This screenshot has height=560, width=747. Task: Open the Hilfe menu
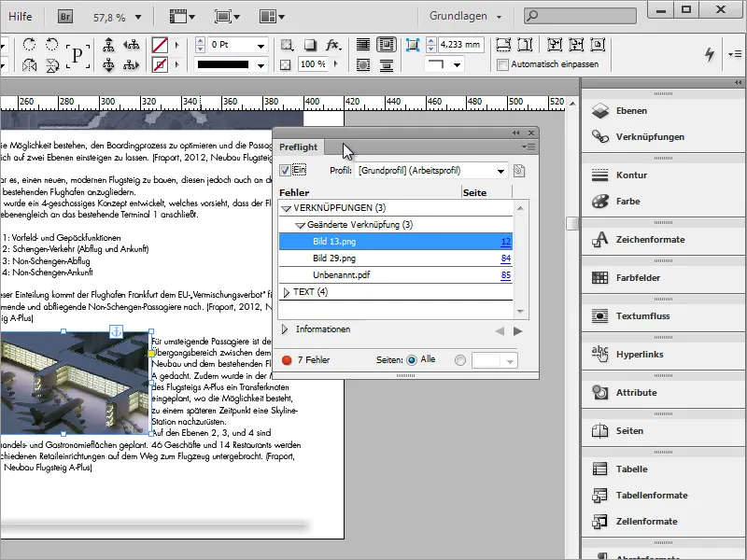click(x=20, y=17)
